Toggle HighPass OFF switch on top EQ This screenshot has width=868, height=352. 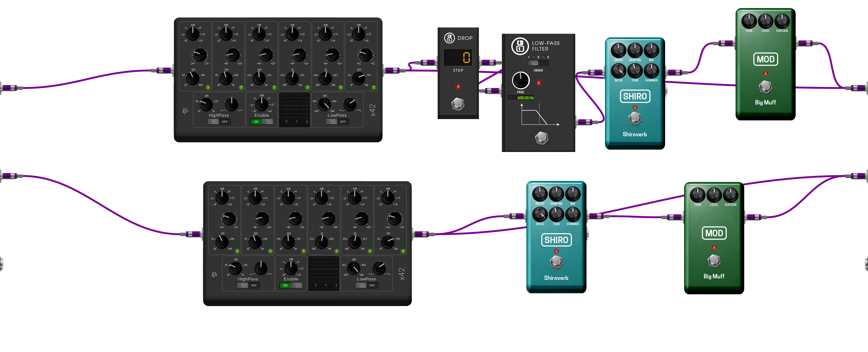coord(219,122)
